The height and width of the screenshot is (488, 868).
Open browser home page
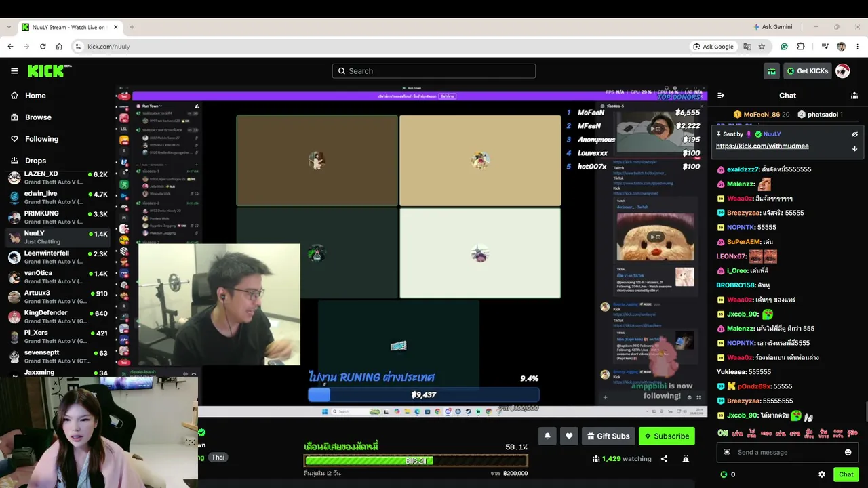59,47
